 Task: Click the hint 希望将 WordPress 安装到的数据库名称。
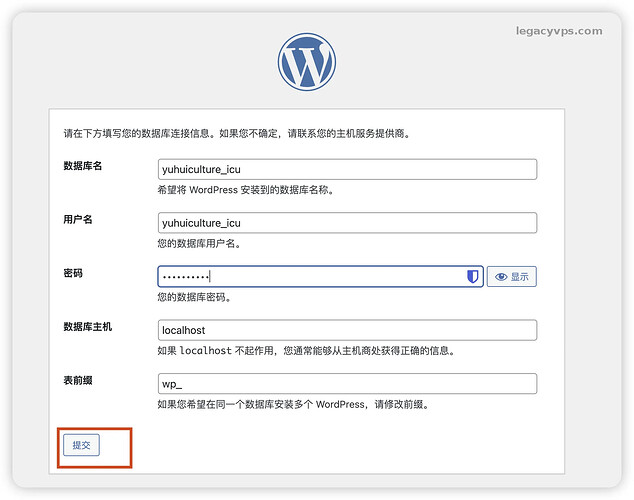pyautogui.click(x=246, y=190)
